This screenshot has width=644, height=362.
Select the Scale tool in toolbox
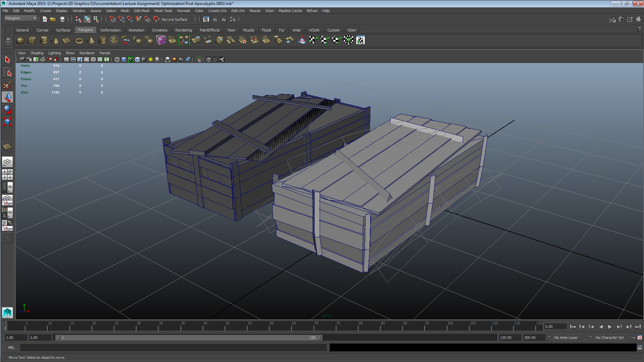click(x=7, y=121)
